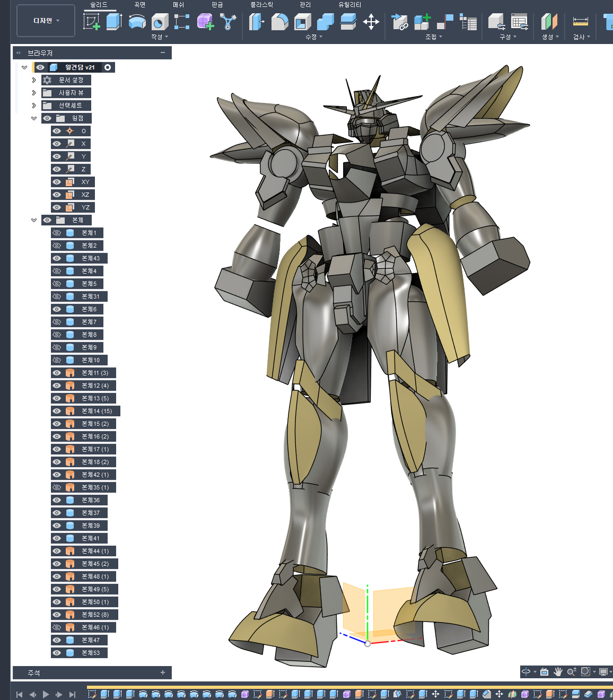
Task: Choose the Fillet tool in toolbar
Action: coord(279,22)
